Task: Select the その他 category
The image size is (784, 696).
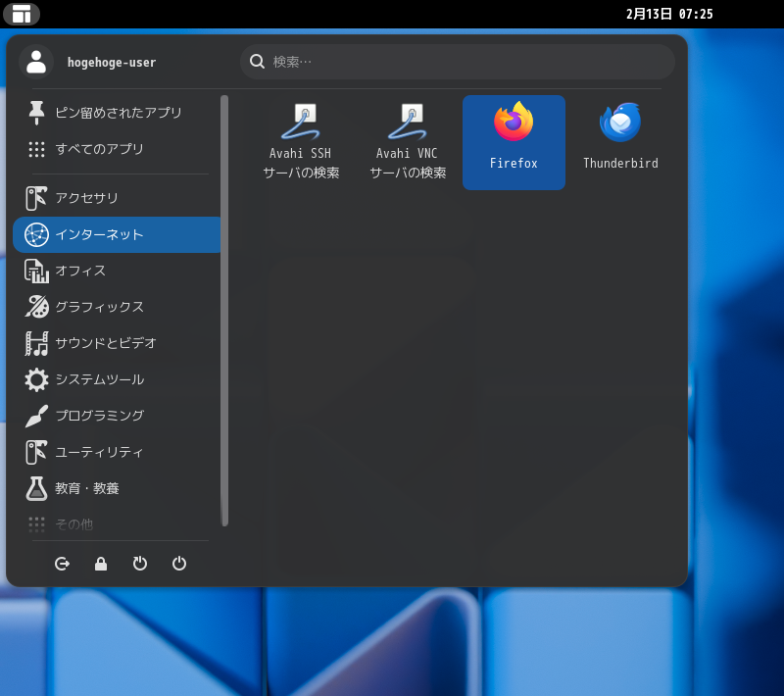Action: (x=117, y=524)
